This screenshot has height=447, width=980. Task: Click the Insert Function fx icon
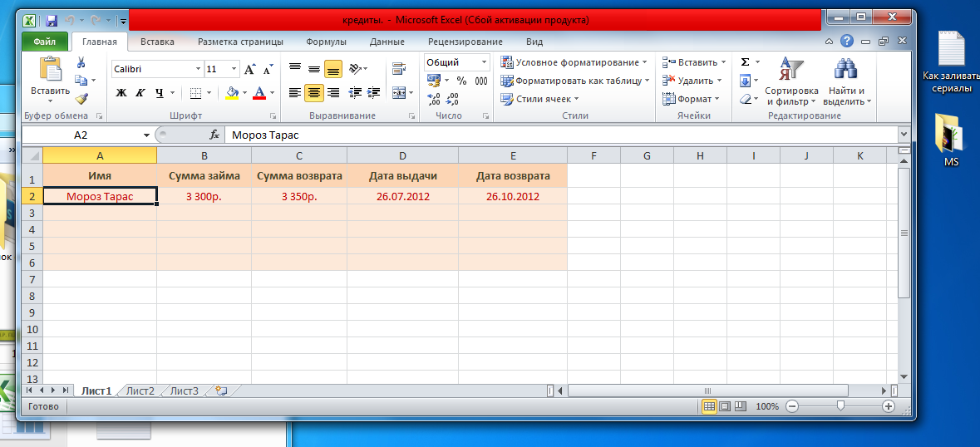214,135
